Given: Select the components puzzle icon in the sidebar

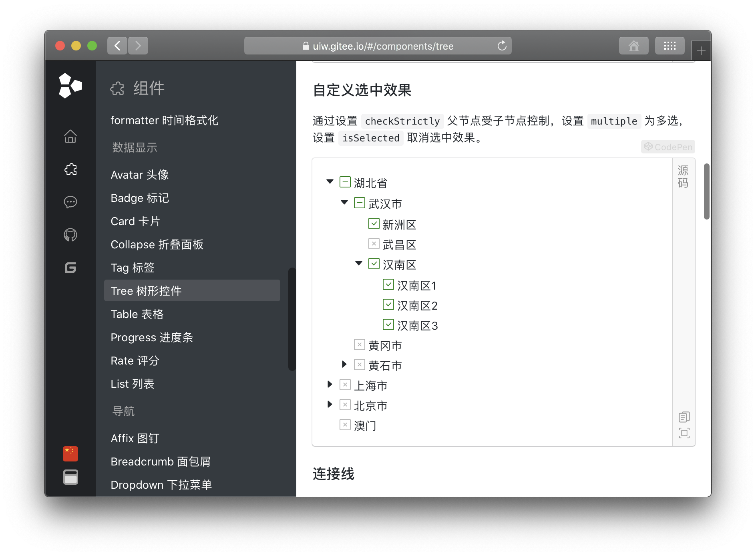Looking at the screenshot, I should point(70,169).
